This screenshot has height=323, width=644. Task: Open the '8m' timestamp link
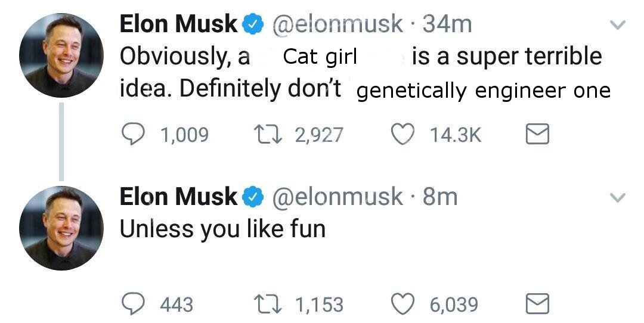point(440,197)
